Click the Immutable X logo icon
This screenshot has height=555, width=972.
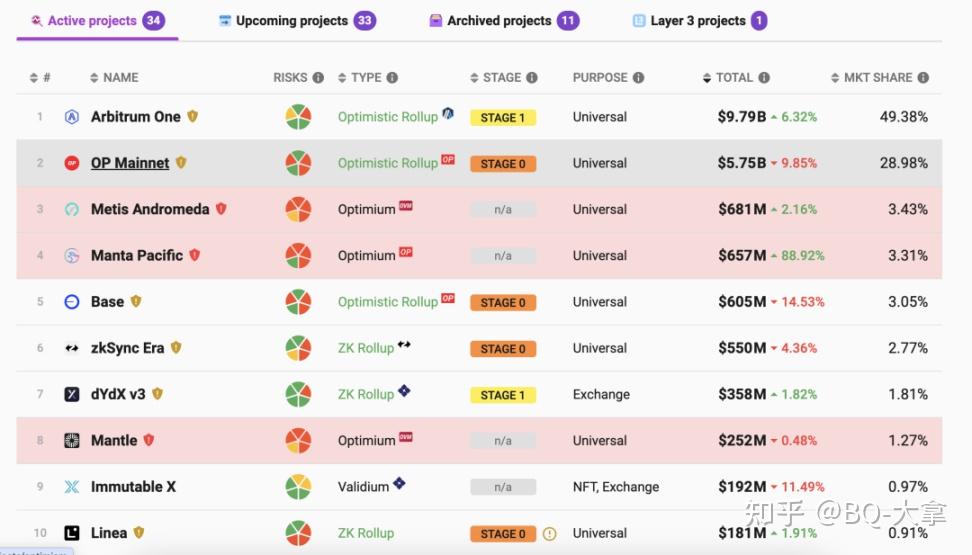(72, 487)
